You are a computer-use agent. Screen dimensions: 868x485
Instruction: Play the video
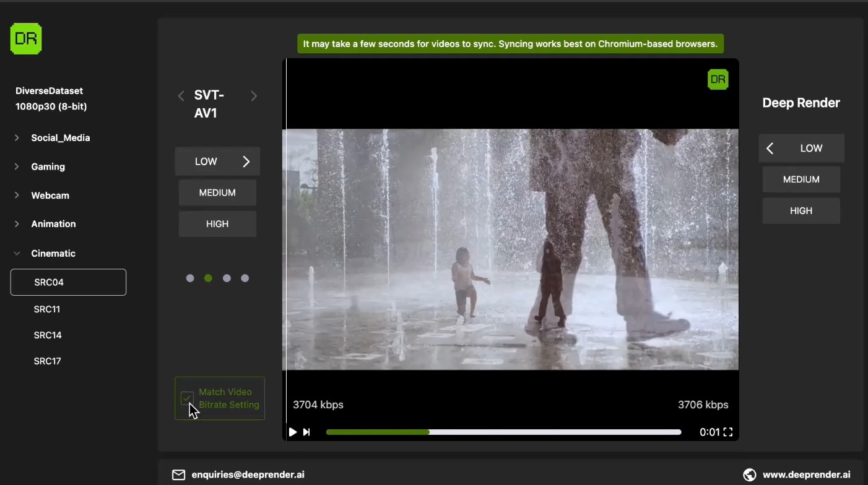(x=292, y=432)
